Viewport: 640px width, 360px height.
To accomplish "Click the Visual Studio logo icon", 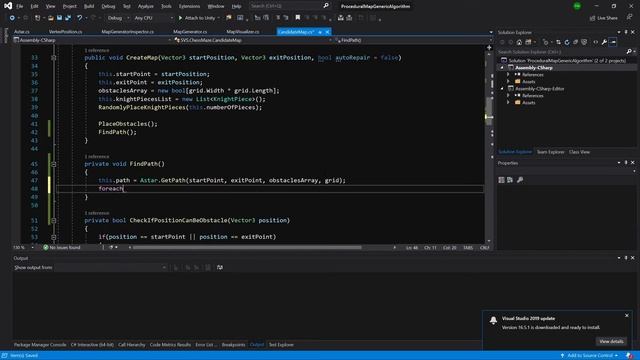I will coord(8,6).
